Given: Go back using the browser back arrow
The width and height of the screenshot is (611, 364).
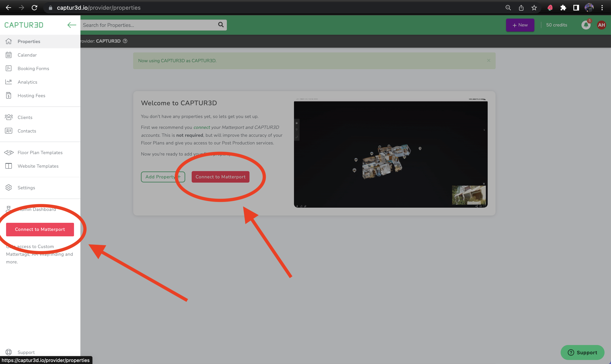Looking at the screenshot, I should tap(8, 8).
